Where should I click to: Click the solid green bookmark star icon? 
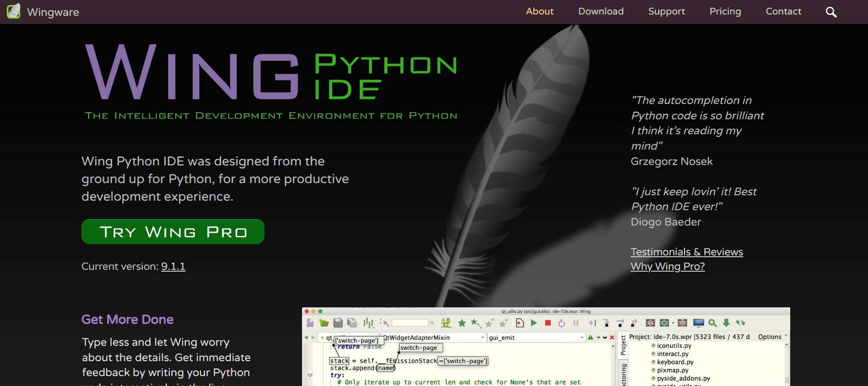(462, 323)
